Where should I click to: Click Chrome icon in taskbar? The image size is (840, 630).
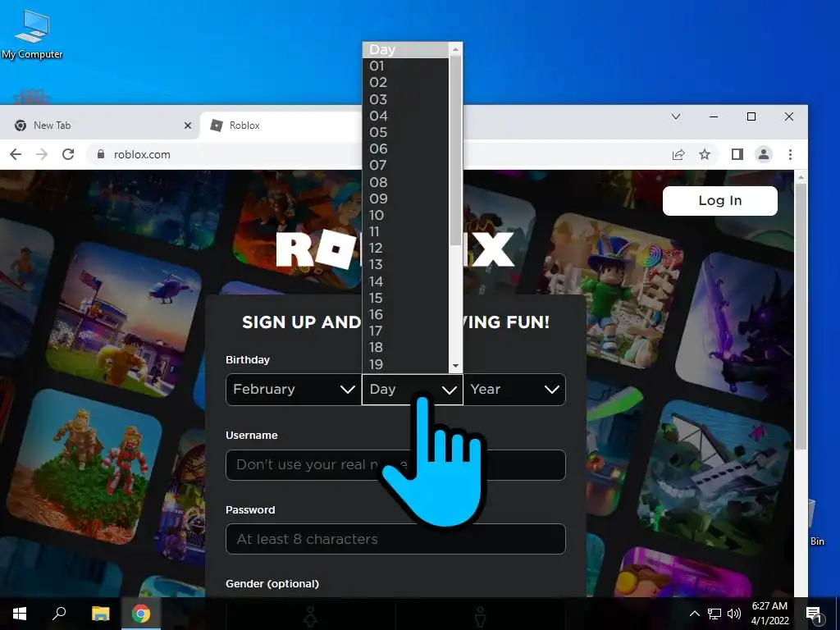click(141, 614)
